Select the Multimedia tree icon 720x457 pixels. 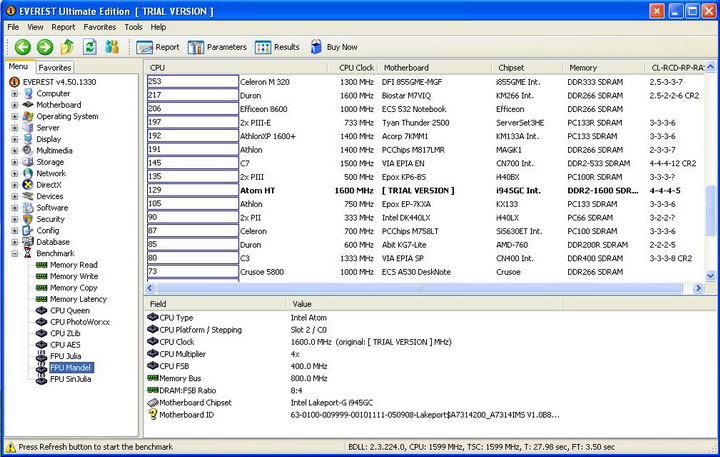[28, 150]
